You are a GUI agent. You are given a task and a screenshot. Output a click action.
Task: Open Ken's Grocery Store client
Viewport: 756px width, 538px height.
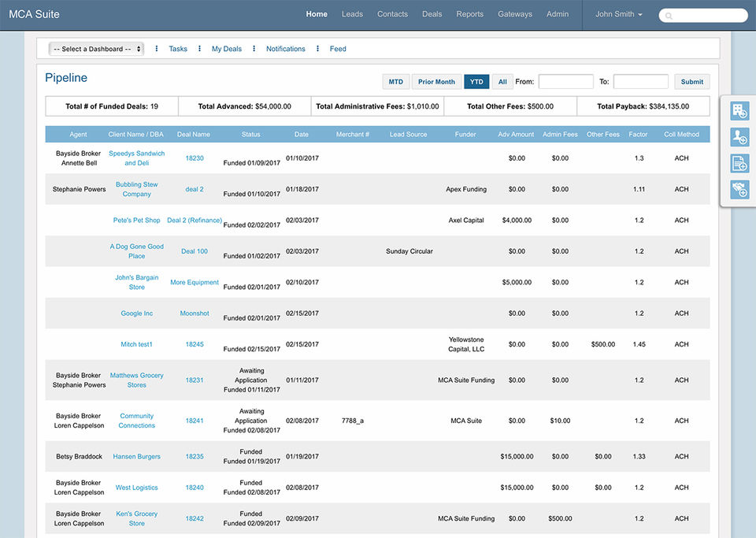coord(136,518)
